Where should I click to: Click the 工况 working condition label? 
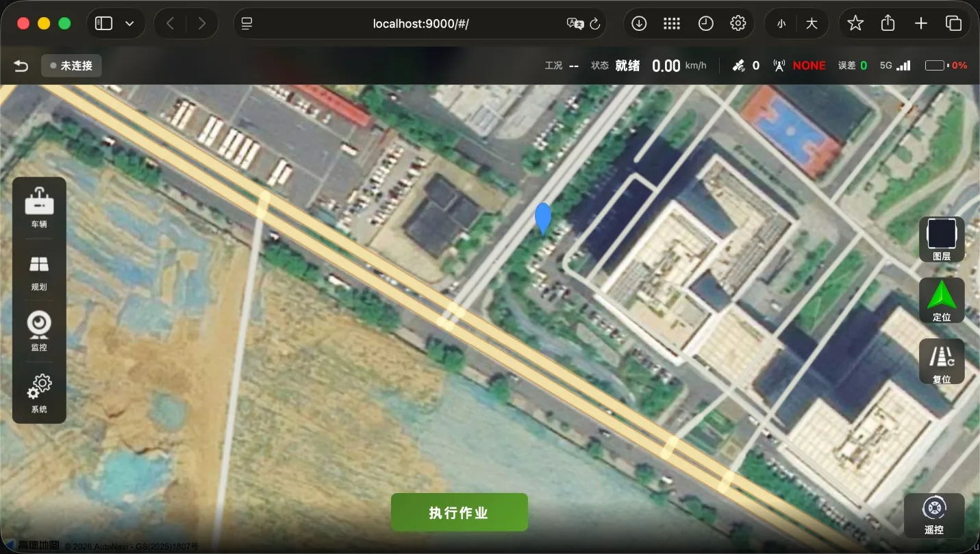[x=553, y=66]
